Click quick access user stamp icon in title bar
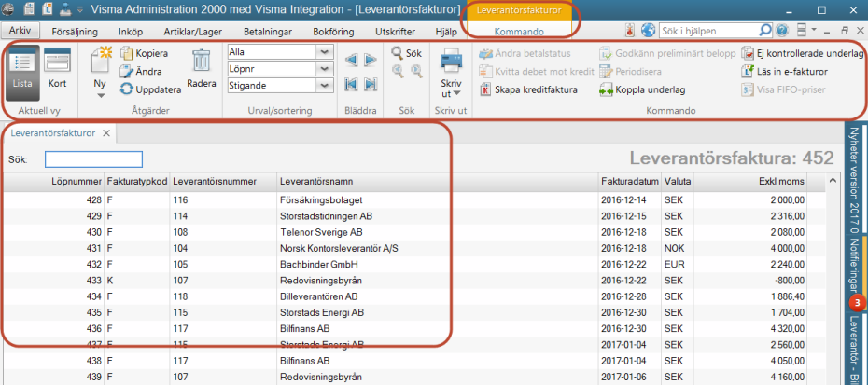This screenshot has height=385, width=868. click(x=65, y=9)
